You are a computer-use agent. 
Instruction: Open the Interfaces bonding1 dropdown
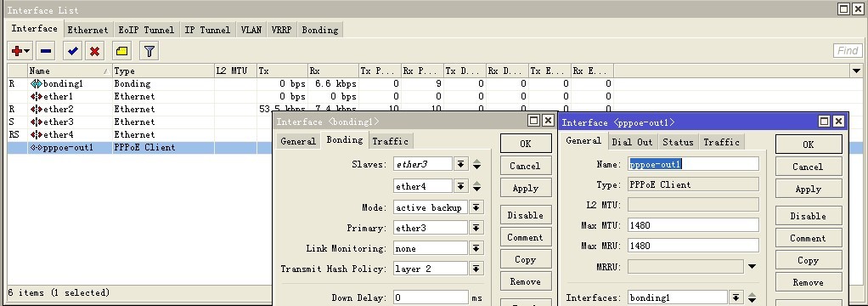736,297
